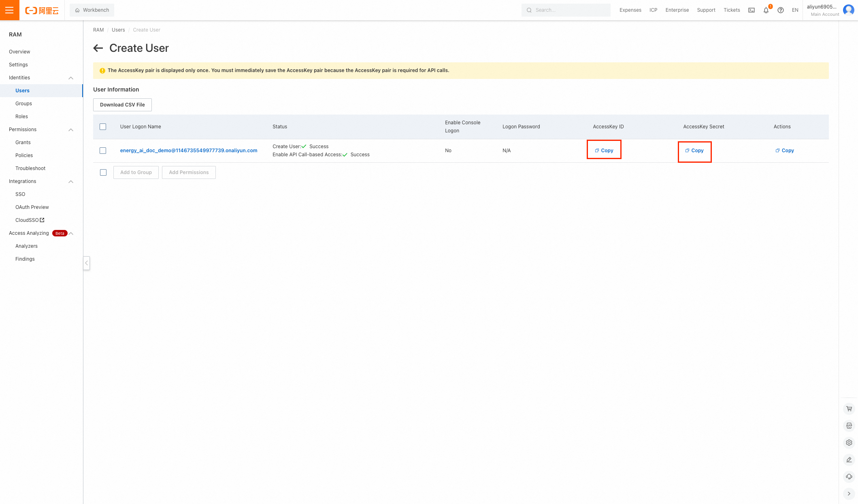Screen dimensions: 858x504
Task: Click the headset support icon in right sidebar
Action: (x=849, y=477)
